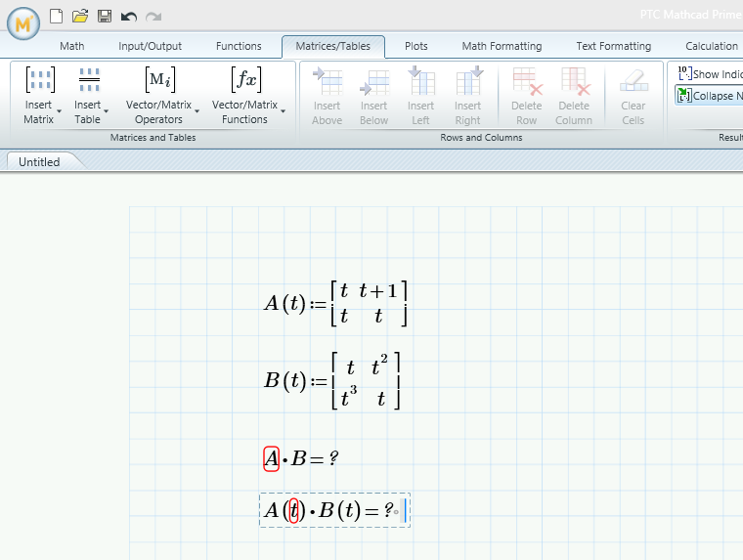
Task: Expand the Insert Table dropdown arrow
Action: tap(107, 111)
